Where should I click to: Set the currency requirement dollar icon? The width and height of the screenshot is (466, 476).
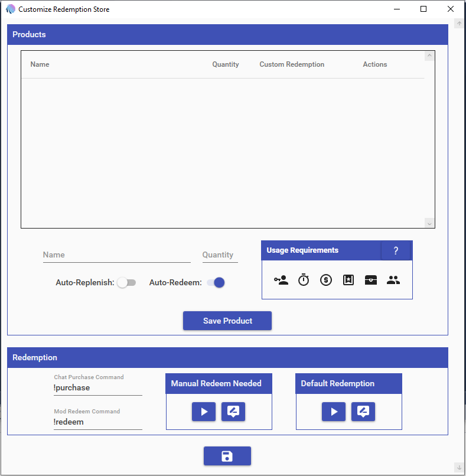[326, 281]
